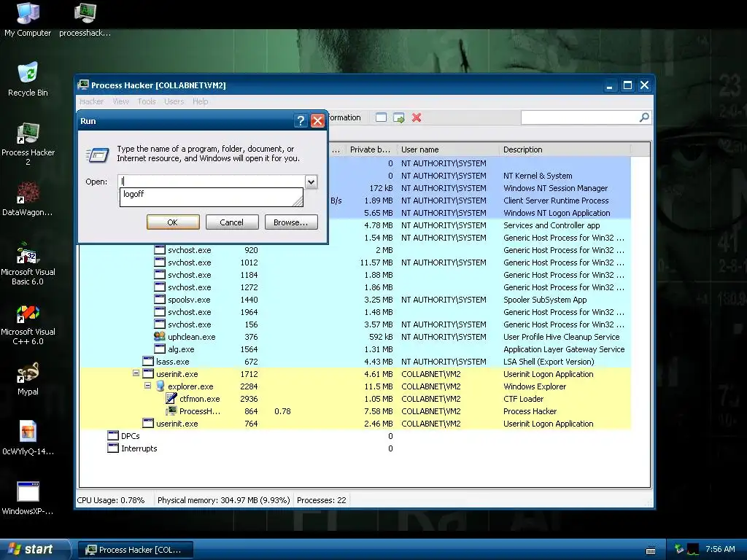Launch Microsoft Visual C++ 6.0 shortcut
The image size is (747, 560).
coord(28,323)
